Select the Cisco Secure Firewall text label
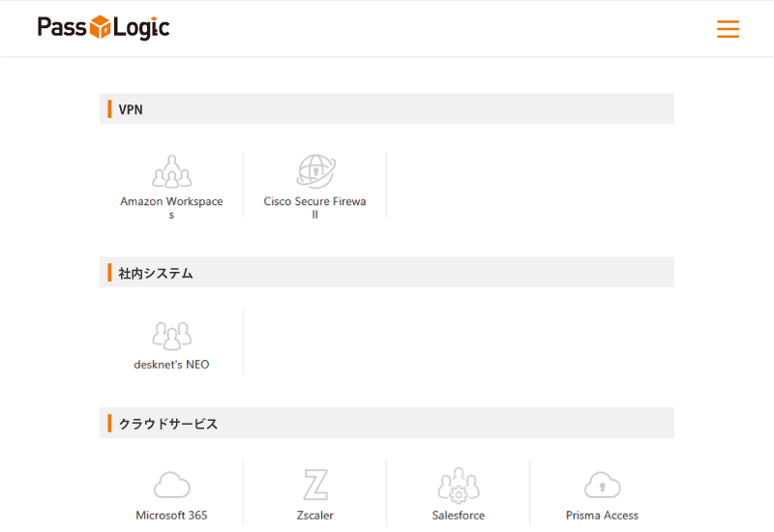 314,202
